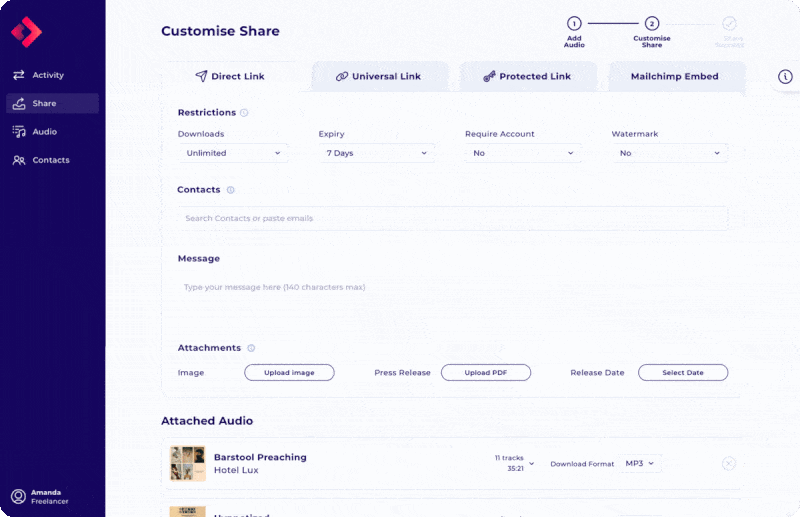The image size is (800, 517).
Task: Click the Contacts info icon
Action: click(231, 190)
